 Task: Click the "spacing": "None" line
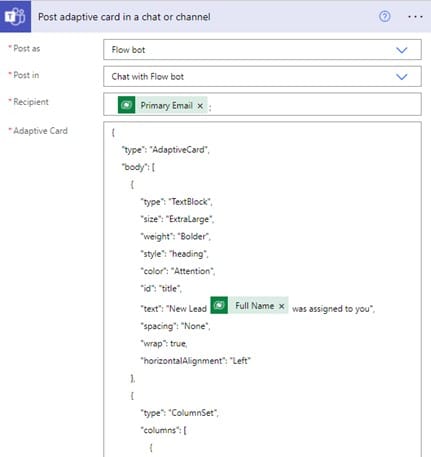(175, 326)
